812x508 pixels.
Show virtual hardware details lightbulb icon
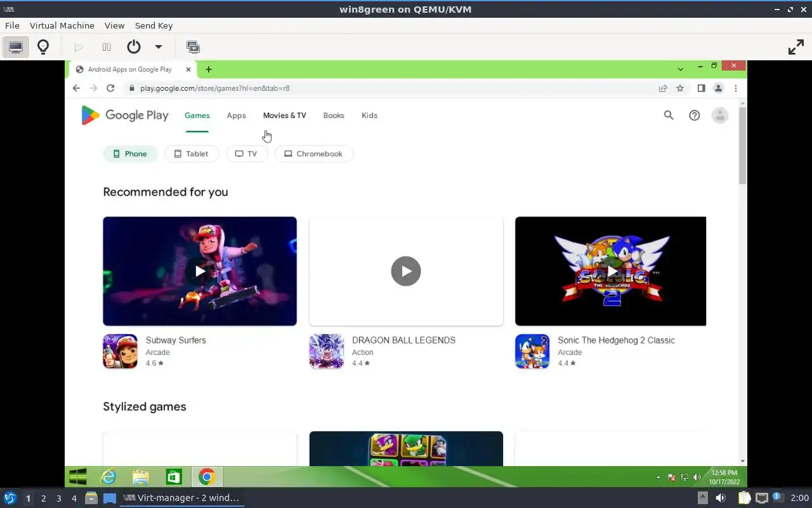(43, 47)
